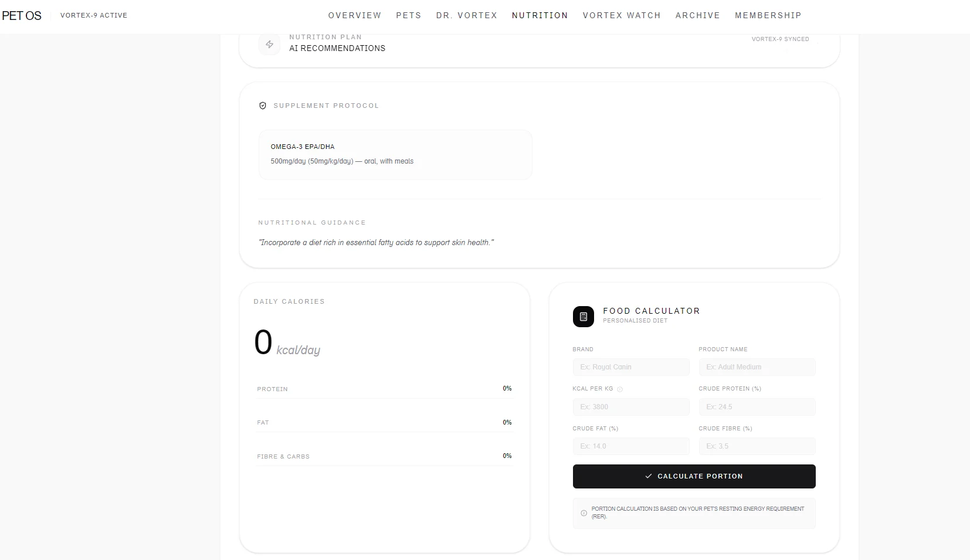The image size is (970, 560).
Task: Select the Crude Fat (%) input field
Action: pyautogui.click(x=631, y=446)
